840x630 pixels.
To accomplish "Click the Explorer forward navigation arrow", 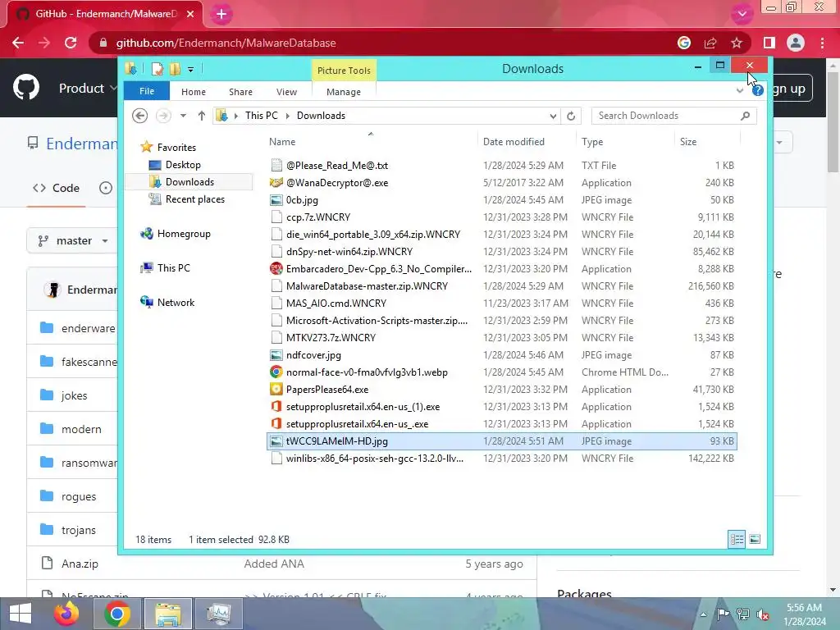I will click(163, 116).
